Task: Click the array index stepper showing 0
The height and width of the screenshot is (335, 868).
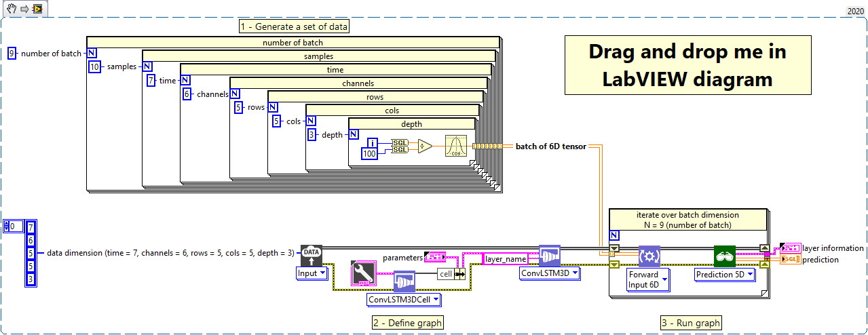Action: tap(13, 226)
